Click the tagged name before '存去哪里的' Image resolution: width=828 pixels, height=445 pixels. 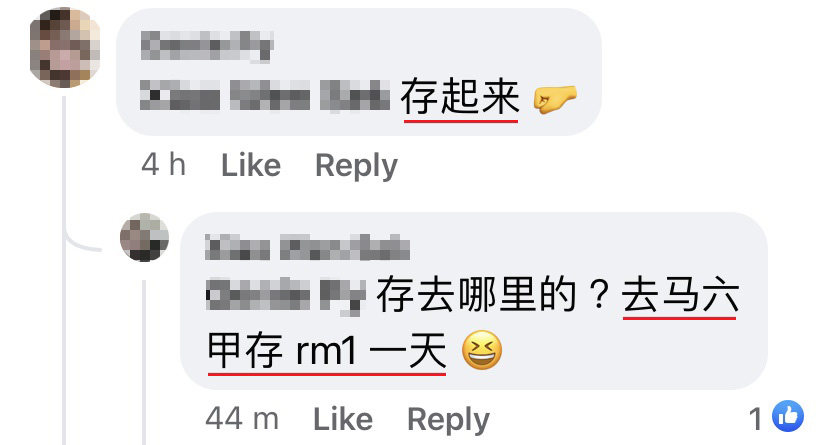(x=286, y=295)
